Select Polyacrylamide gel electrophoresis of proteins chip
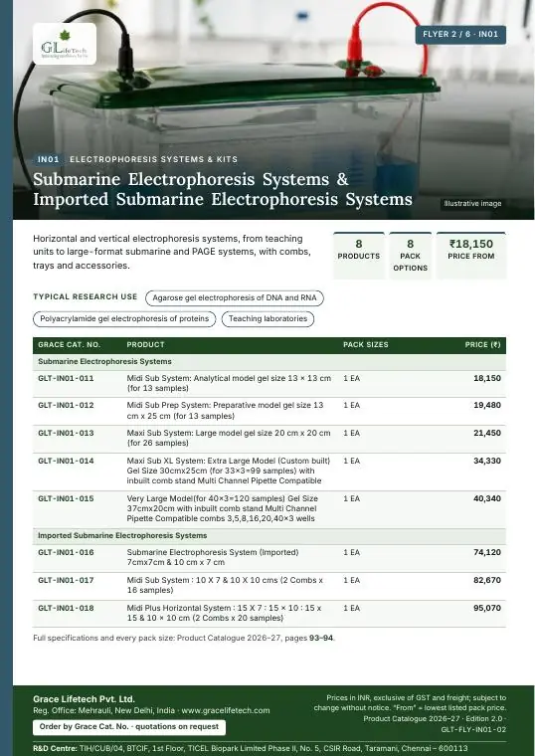The height and width of the screenshot is (756, 535). (x=124, y=318)
